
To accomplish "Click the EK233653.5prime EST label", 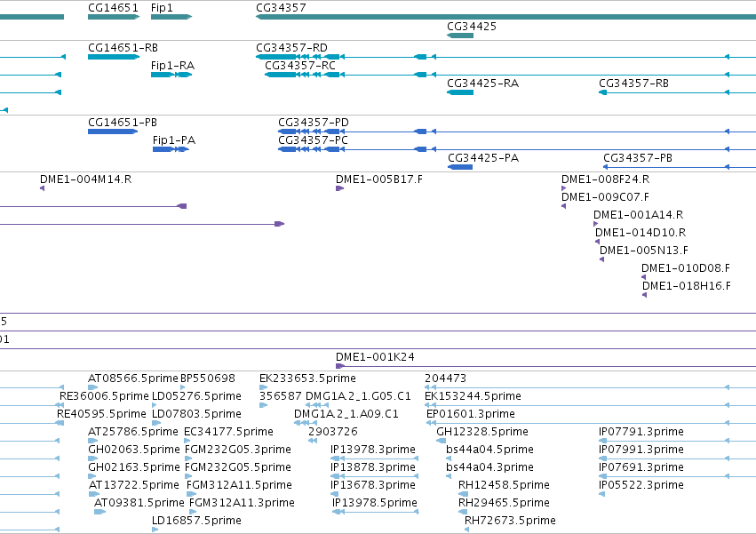I will [307, 379].
